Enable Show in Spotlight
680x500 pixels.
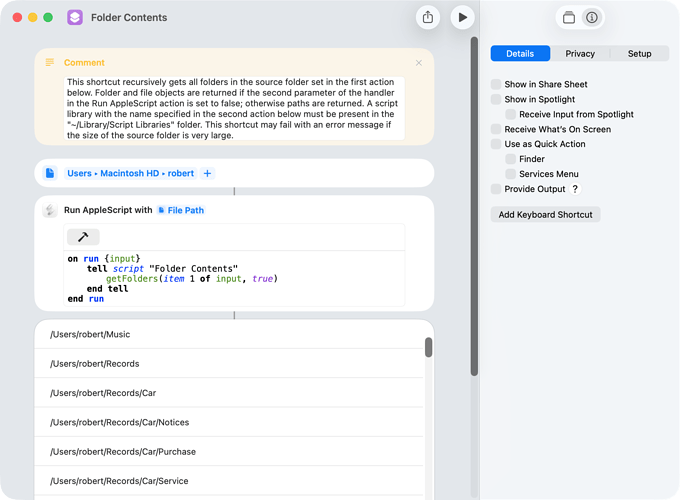pyautogui.click(x=496, y=99)
